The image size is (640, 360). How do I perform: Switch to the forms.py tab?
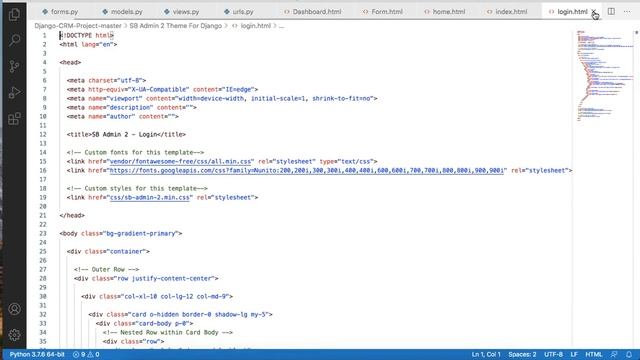[60, 12]
